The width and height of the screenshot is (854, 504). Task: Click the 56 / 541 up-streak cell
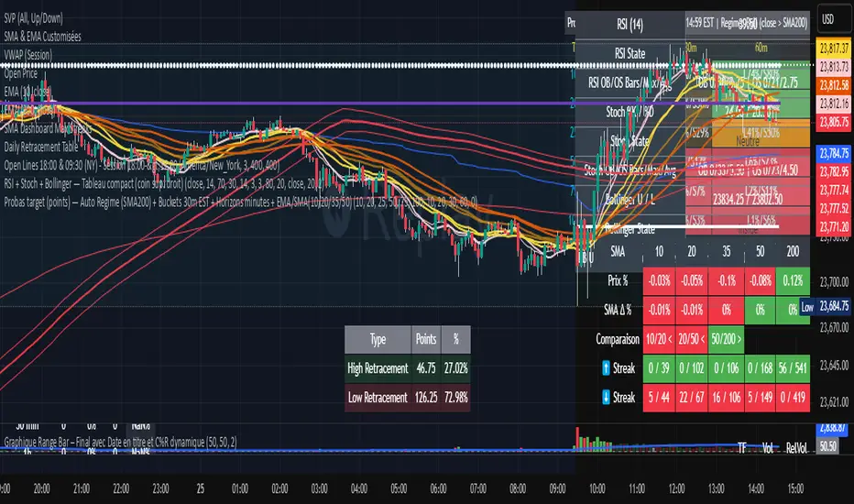[x=793, y=368]
